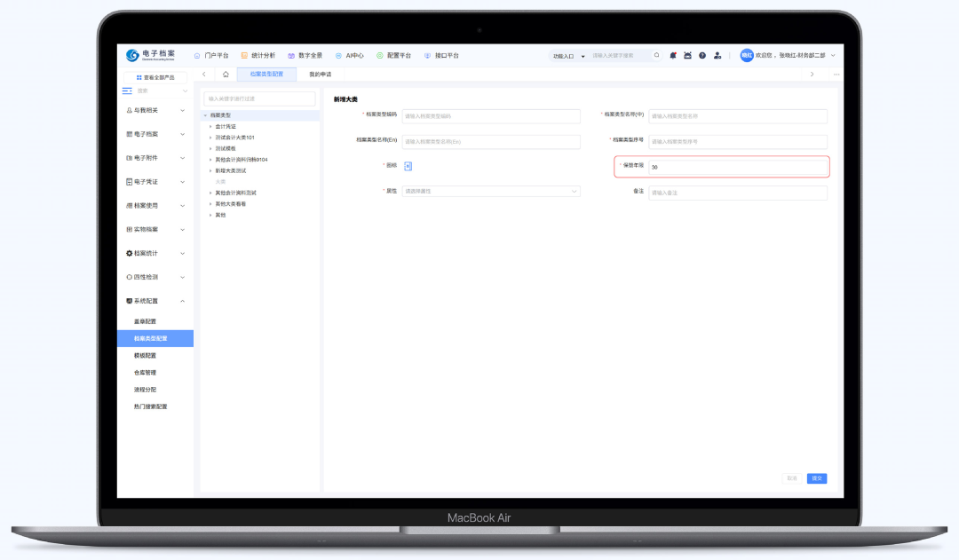The width and height of the screenshot is (959, 560).
Task: Open the 属性 select dropdown
Action: (x=491, y=191)
